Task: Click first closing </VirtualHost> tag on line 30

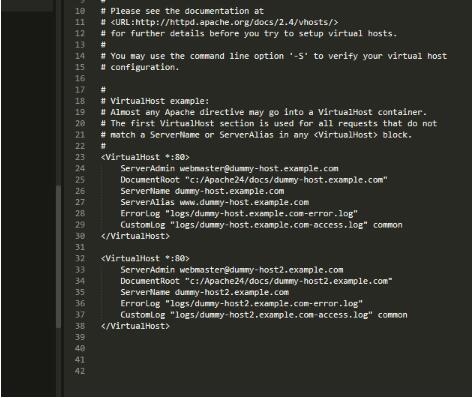Action: [135, 236]
